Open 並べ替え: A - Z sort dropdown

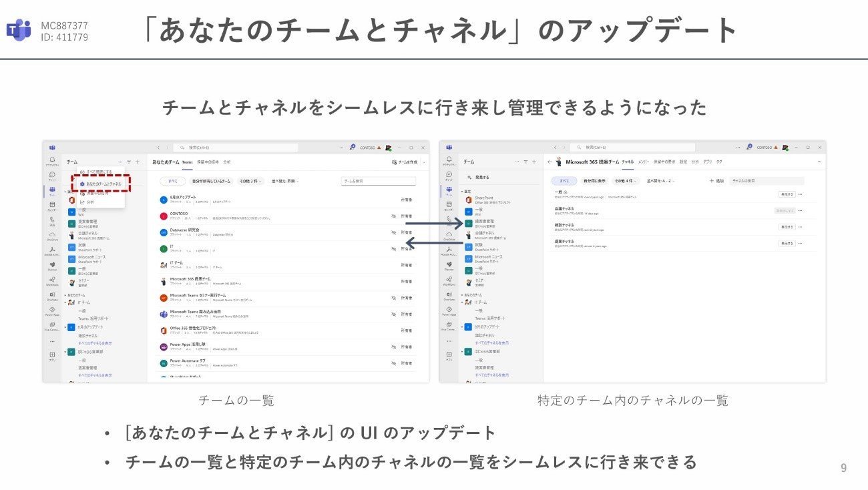(x=660, y=181)
